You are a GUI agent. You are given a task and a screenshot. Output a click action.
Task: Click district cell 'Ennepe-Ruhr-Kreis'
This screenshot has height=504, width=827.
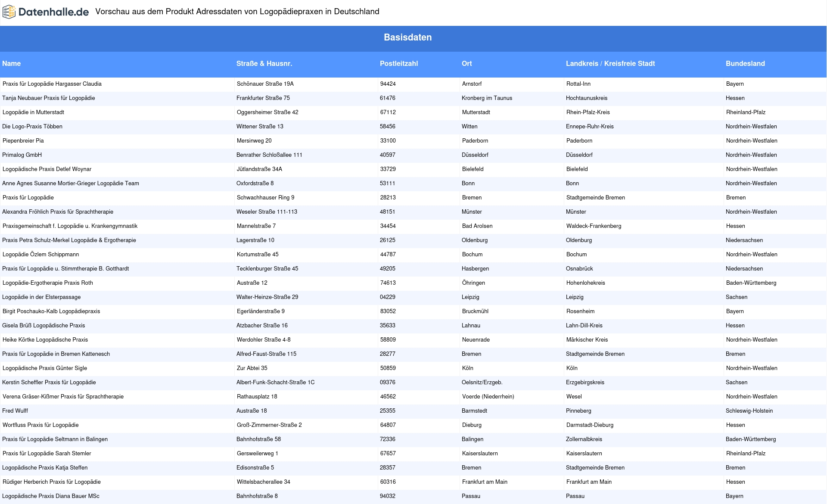tap(590, 126)
